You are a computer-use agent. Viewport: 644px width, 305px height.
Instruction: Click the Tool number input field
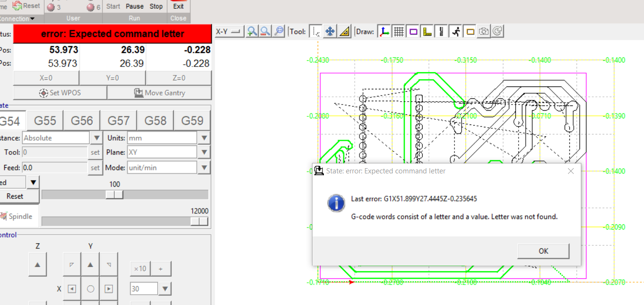point(55,152)
